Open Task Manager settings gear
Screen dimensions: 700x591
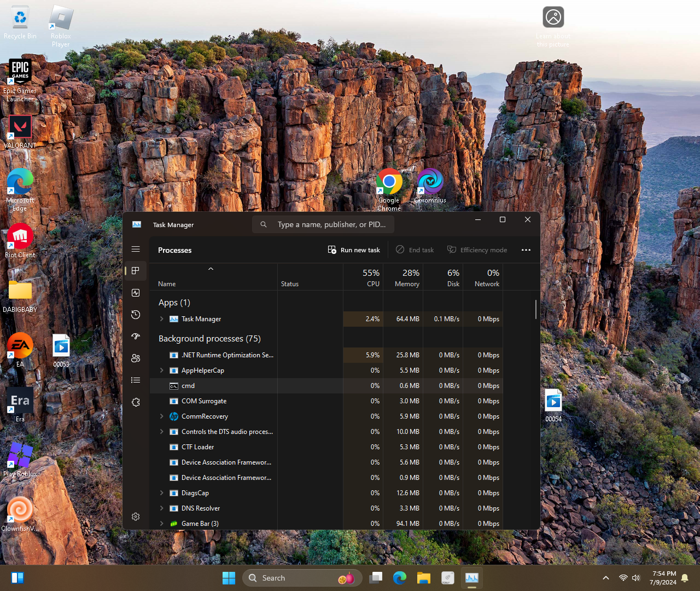point(136,517)
